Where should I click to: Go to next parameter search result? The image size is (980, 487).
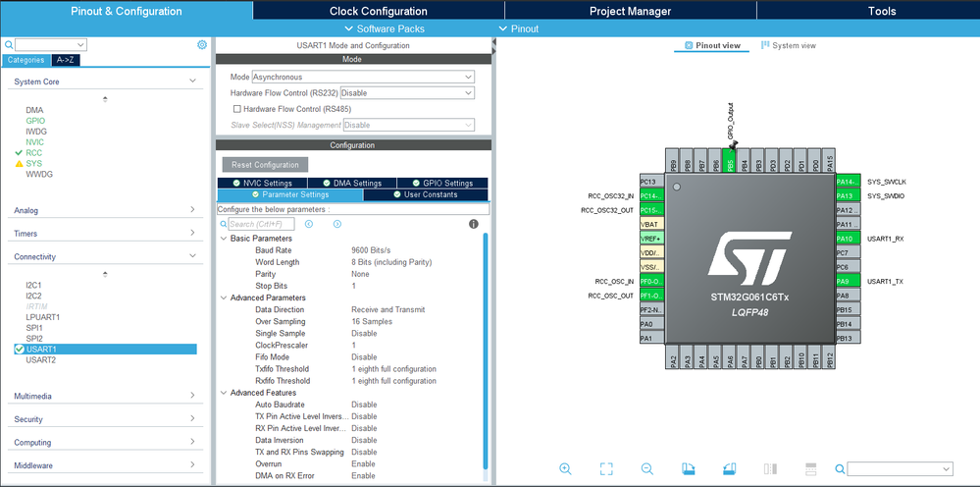click(x=336, y=224)
